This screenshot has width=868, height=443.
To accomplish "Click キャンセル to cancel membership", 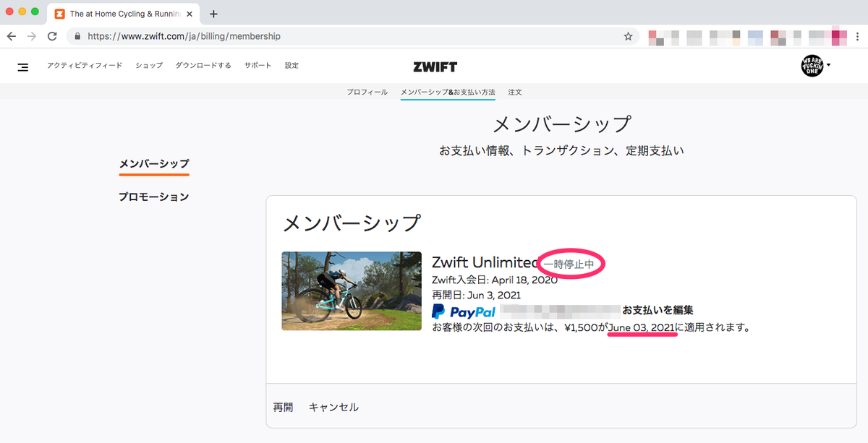I will pos(333,408).
